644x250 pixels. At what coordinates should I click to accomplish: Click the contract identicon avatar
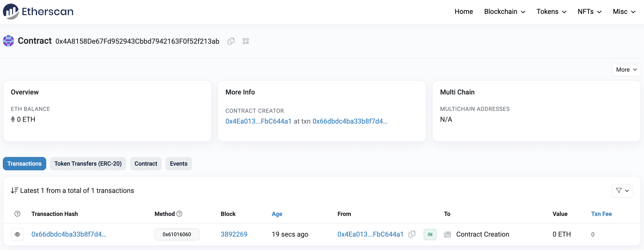point(8,41)
